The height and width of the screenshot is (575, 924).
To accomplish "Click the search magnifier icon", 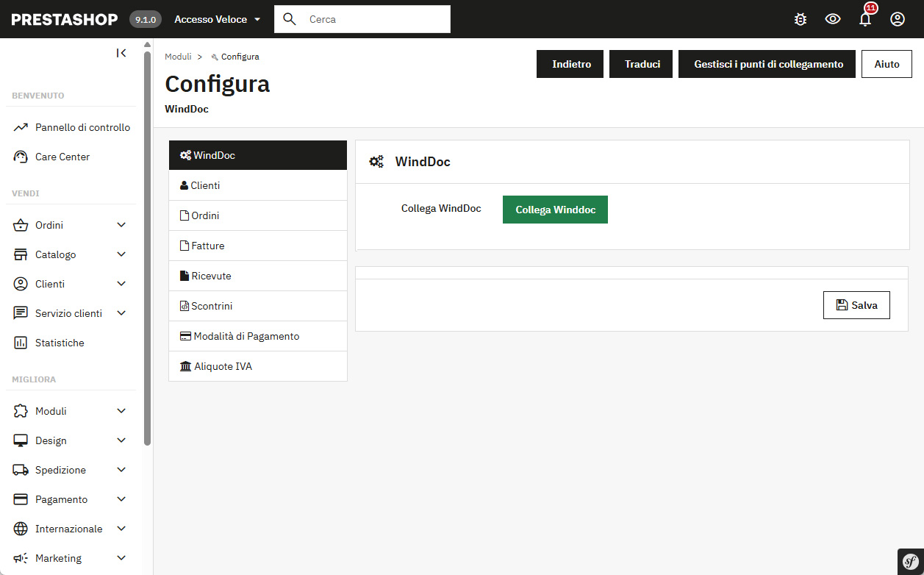I will [290, 19].
